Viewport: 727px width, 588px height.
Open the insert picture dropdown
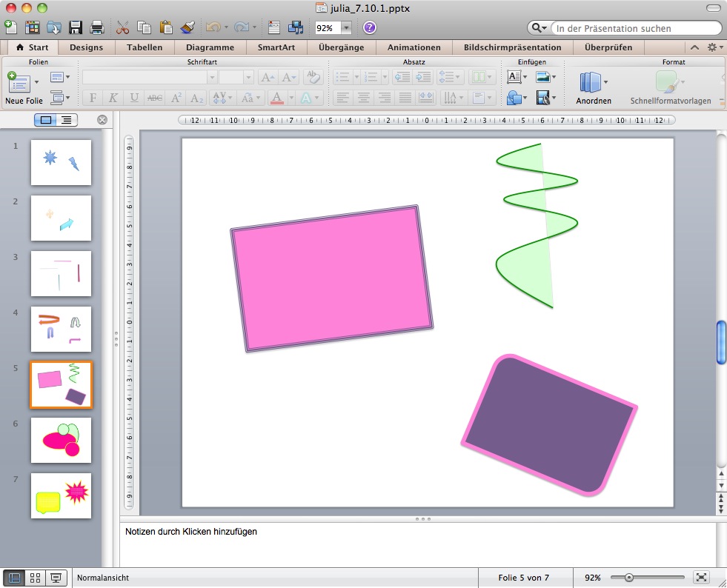(554, 77)
